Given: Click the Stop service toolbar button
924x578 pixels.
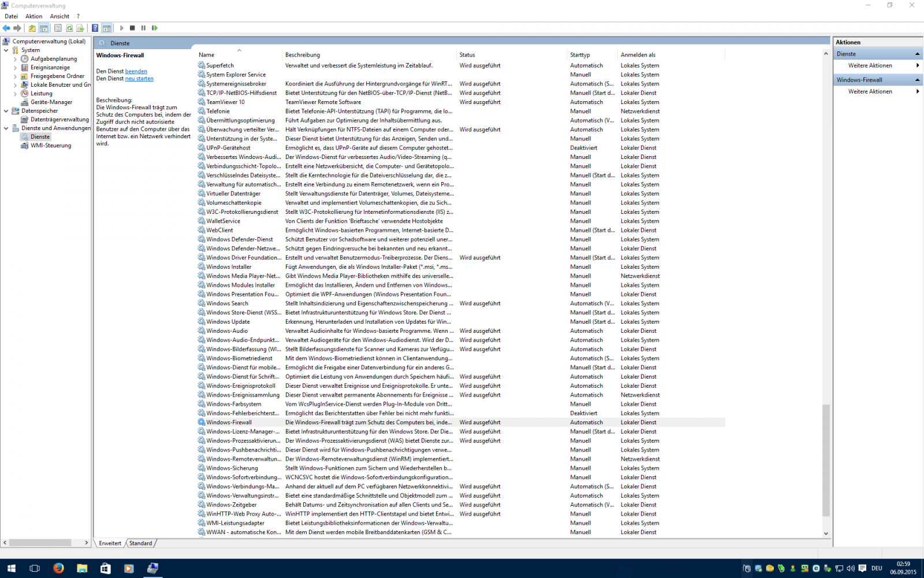Looking at the screenshot, I should (132, 28).
